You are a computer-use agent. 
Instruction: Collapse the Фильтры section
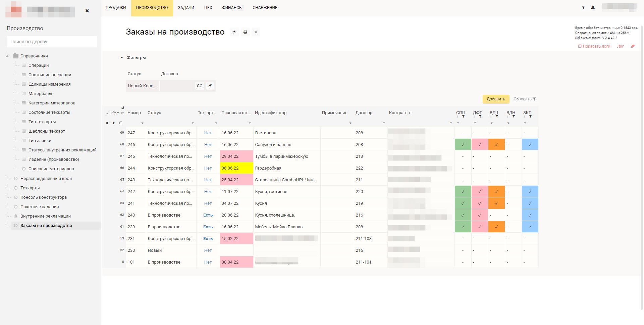pyautogui.click(x=122, y=57)
